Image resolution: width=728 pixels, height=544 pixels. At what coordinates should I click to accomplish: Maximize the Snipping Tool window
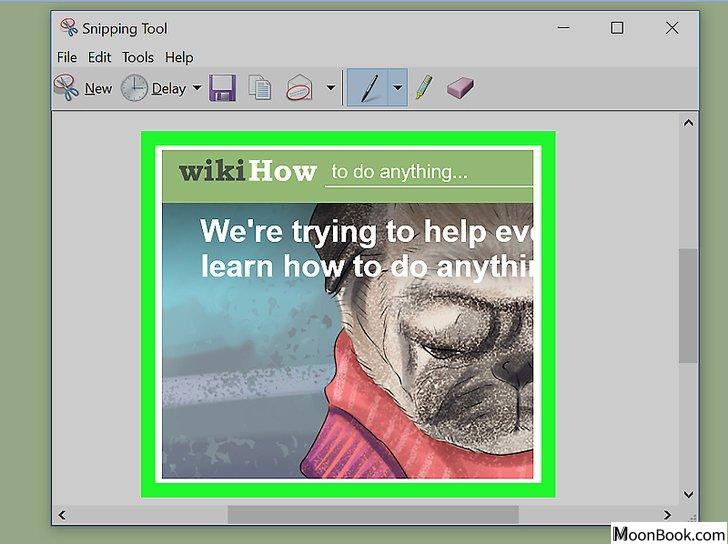click(617, 28)
